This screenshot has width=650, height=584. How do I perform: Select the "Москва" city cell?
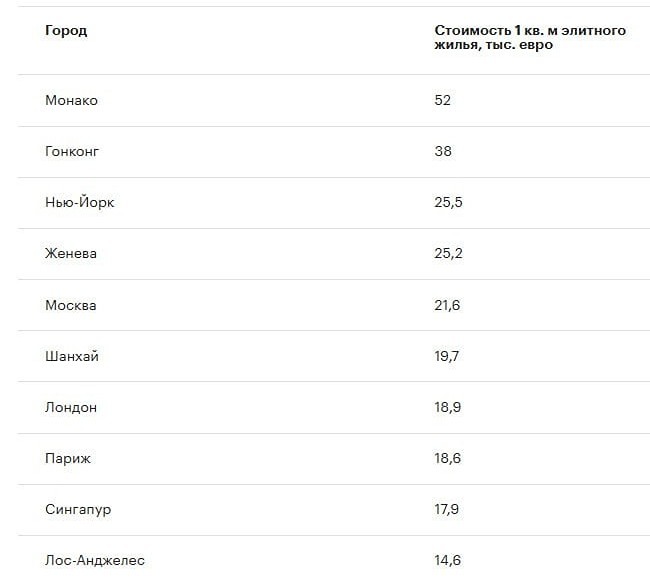point(71,305)
